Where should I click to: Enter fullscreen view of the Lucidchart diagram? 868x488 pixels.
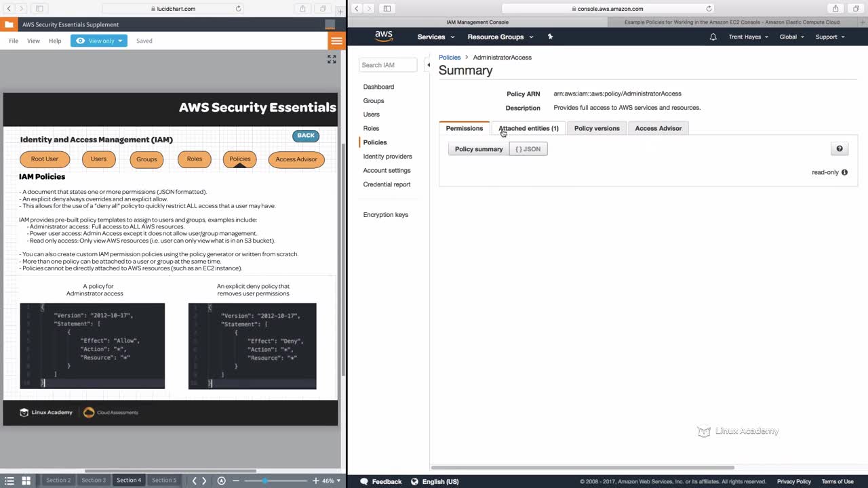point(332,60)
